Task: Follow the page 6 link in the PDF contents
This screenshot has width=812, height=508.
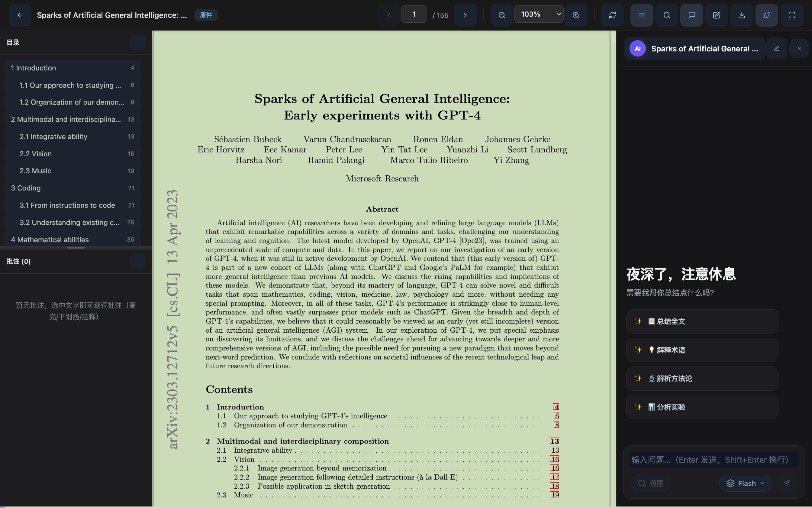Action: (556, 415)
